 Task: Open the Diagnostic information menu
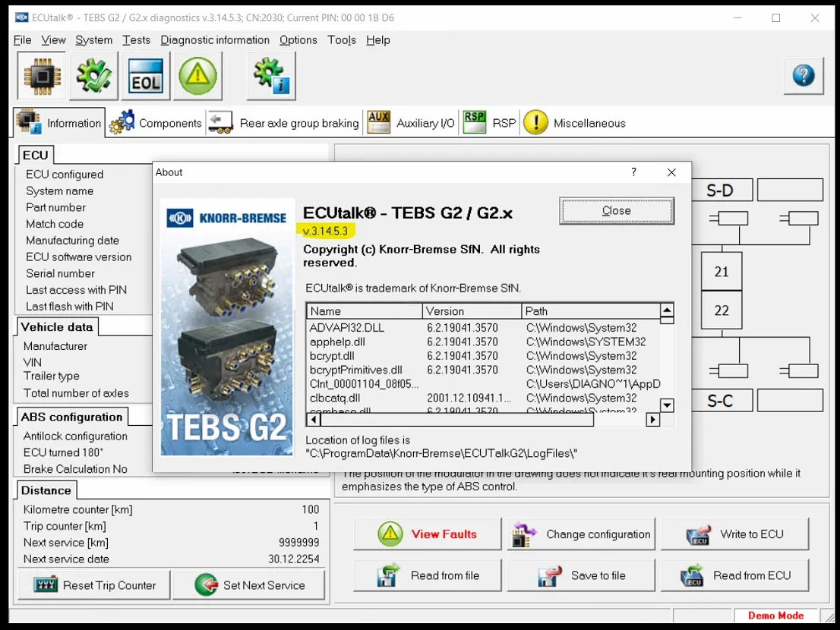[215, 40]
